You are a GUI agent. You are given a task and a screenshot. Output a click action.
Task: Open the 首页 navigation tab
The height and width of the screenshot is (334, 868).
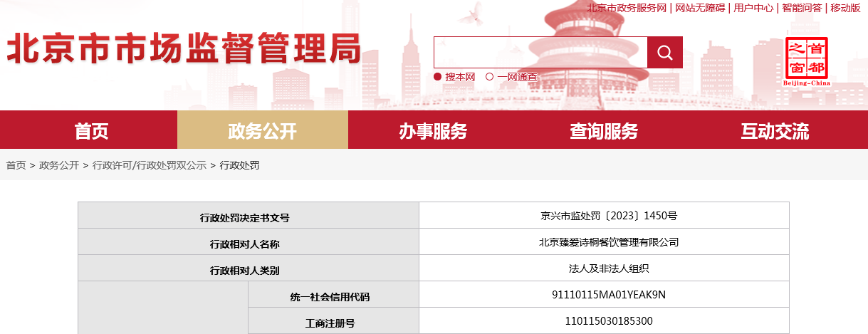pyautogui.click(x=92, y=131)
